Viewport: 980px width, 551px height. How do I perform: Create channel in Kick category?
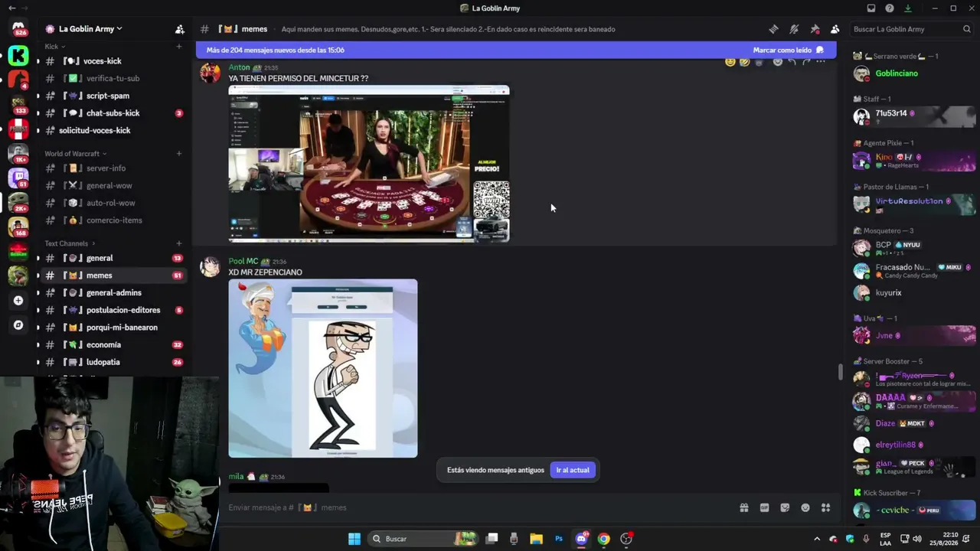pyautogui.click(x=179, y=47)
